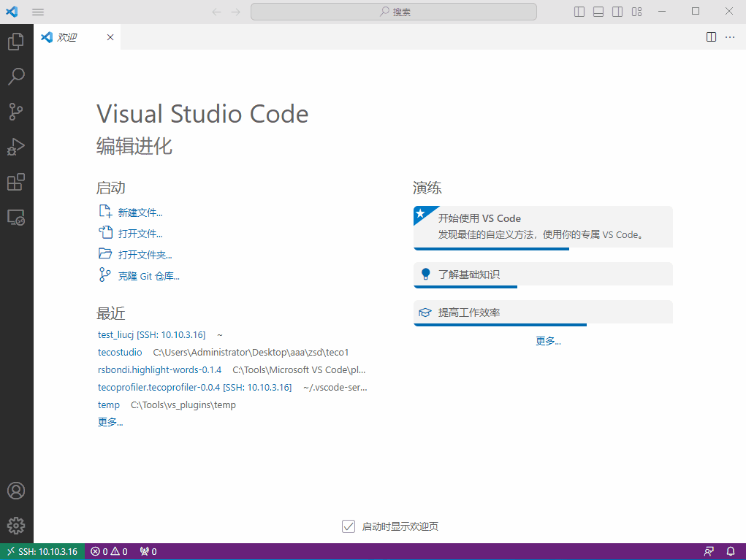This screenshot has height=560, width=746.
Task: Open the editor more actions menu
Action: point(730,37)
